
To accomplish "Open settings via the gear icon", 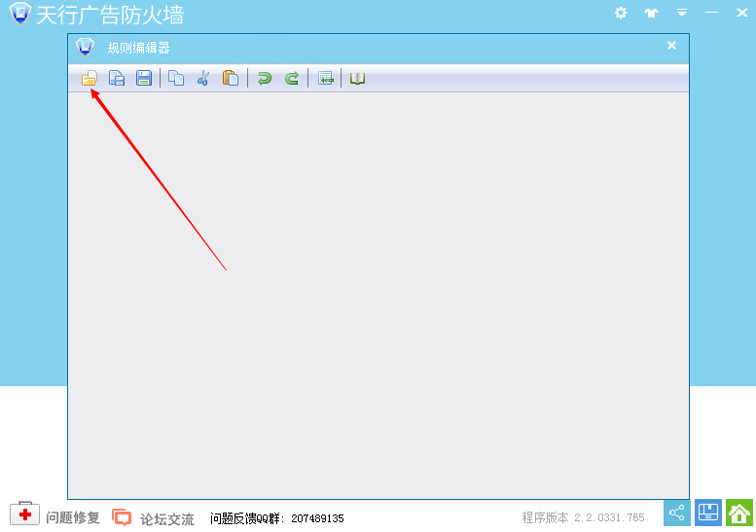I will (621, 13).
